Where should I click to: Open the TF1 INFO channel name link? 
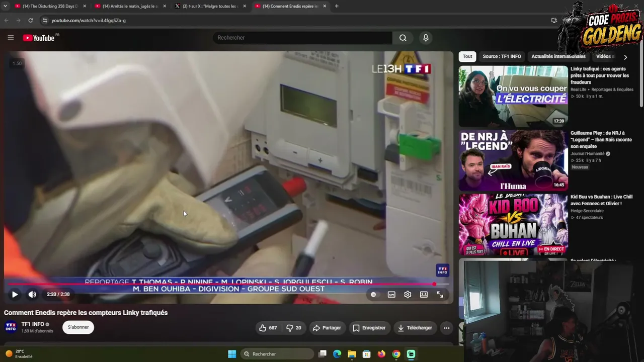click(x=33, y=324)
